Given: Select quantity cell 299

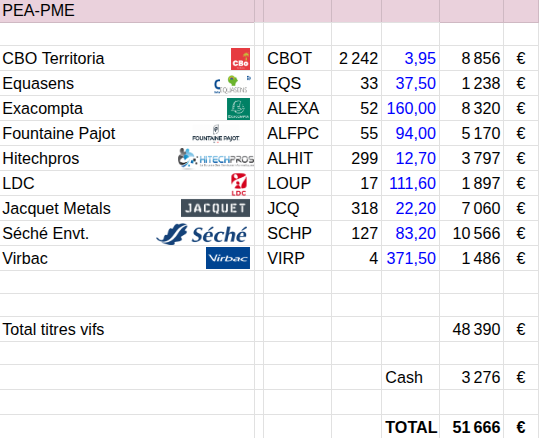Looking at the screenshot, I should [356, 158].
